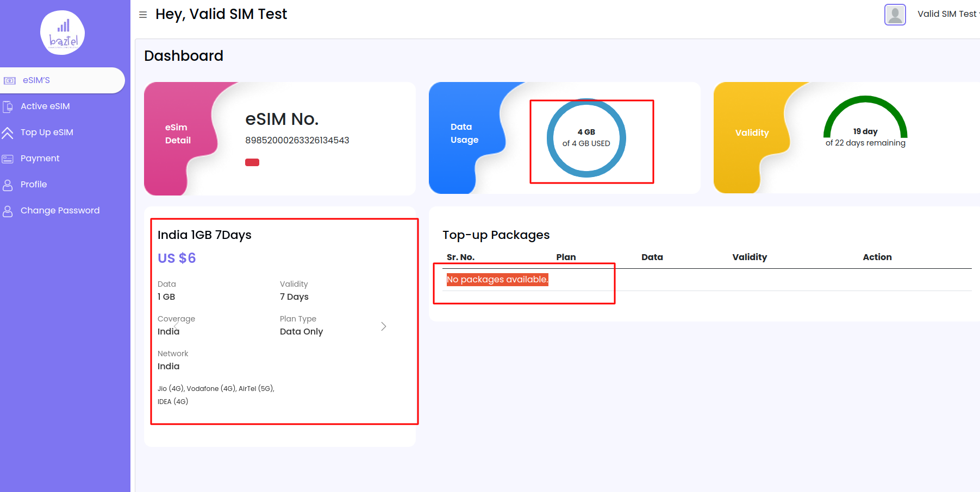980x492 pixels.
Task: Click the Active eSIM sidebar icon
Action: (x=8, y=106)
